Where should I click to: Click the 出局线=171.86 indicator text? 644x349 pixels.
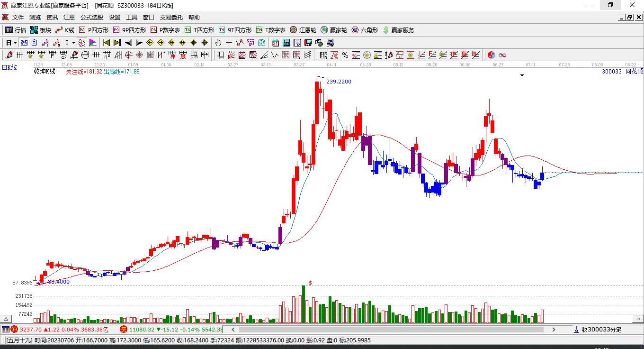pyautogui.click(x=121, y=72)
